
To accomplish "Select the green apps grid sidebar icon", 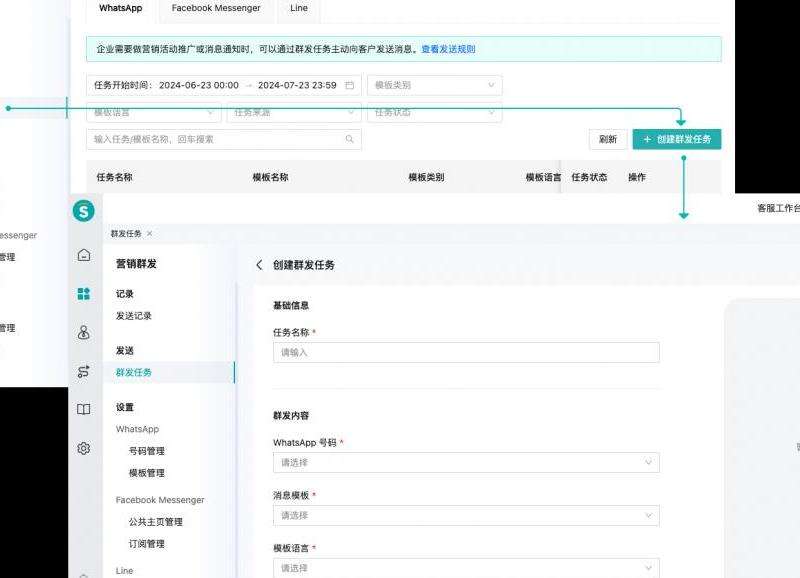I will pyautogui.click(x=84, y=294).
